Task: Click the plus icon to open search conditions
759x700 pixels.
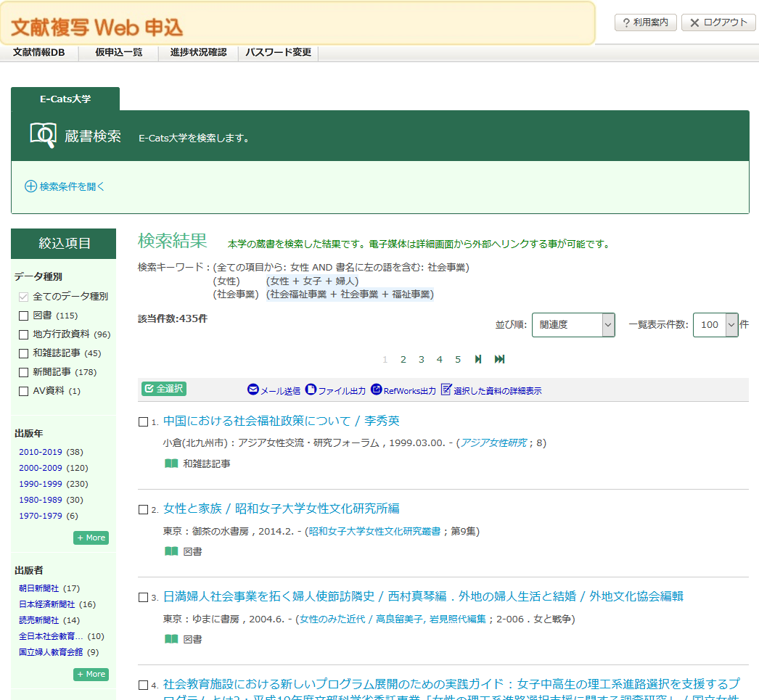Action: tap(30, 186)
